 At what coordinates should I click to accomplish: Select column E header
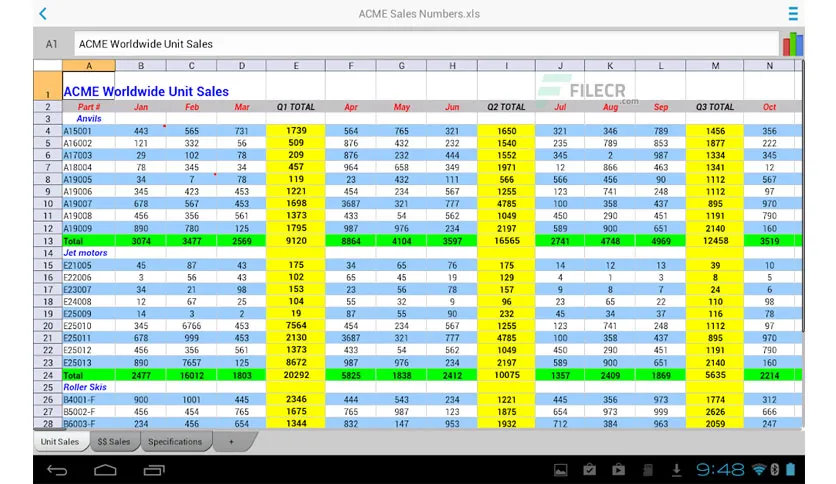click(x=296, y=66)
